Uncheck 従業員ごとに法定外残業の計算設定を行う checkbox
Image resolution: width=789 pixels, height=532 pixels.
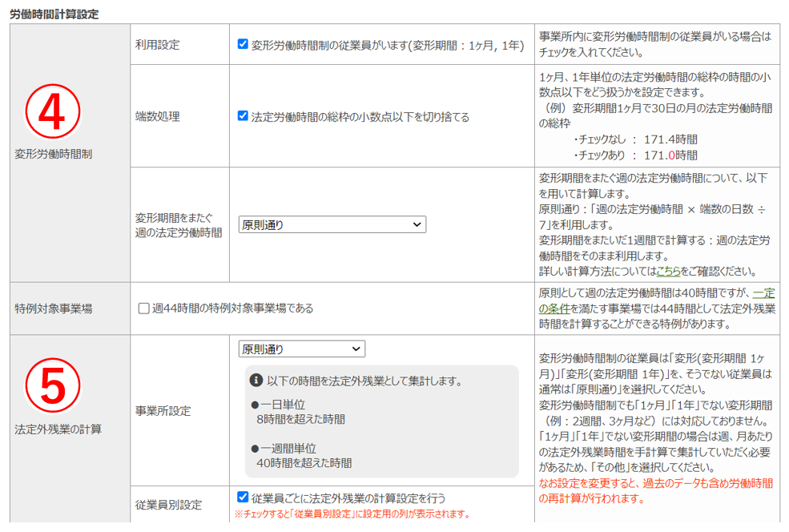click(x=243, y=498)
